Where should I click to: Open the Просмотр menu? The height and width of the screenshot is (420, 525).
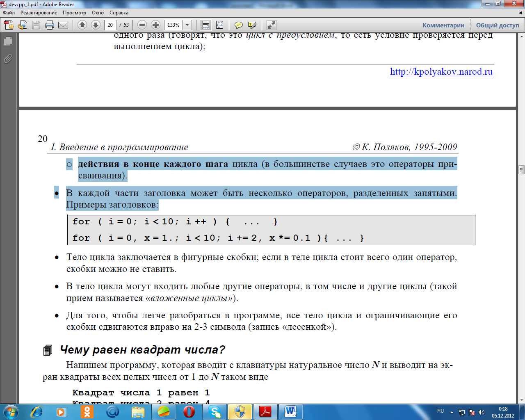(x=74, y=13)
